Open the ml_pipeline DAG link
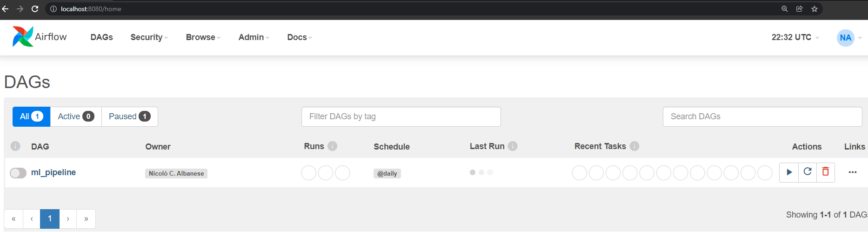Image resolution: width=868 pixels, height=232 pixels. pyautogui.click(x=53, y=172)
